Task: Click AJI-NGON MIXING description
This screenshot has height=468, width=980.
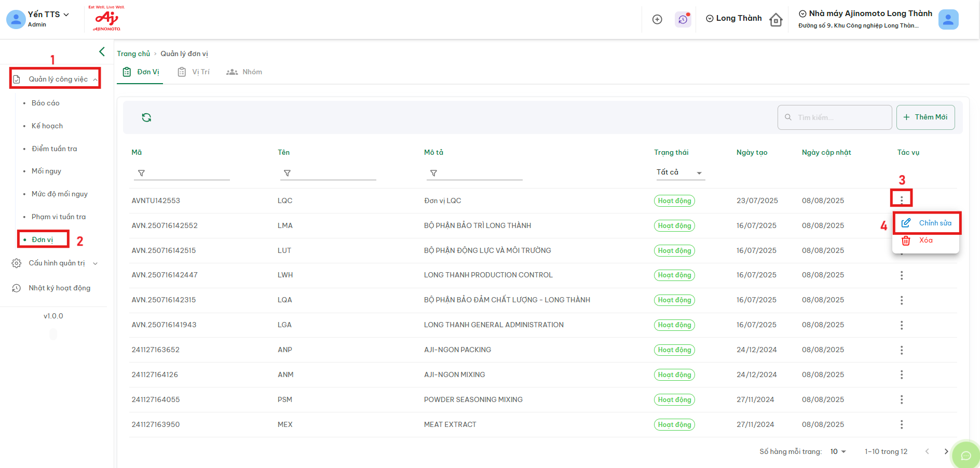Action: pyautogui.click(x=455, y=375)
